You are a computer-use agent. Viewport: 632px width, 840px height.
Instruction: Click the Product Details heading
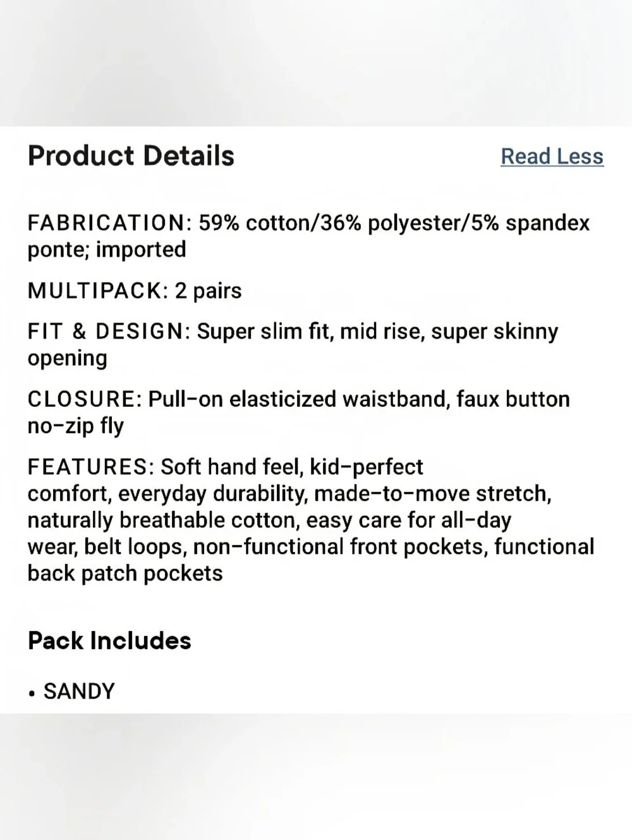coord(131,156)
